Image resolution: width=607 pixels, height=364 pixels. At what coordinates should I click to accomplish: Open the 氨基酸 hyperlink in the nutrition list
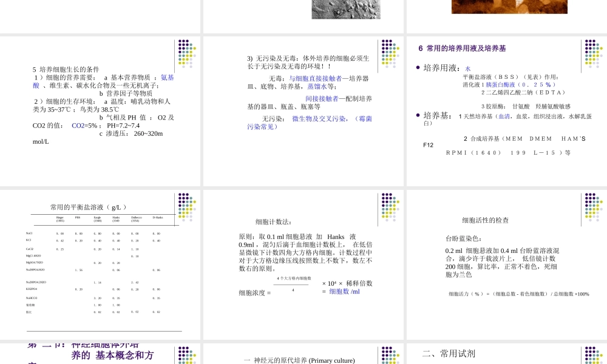[170, 78]
